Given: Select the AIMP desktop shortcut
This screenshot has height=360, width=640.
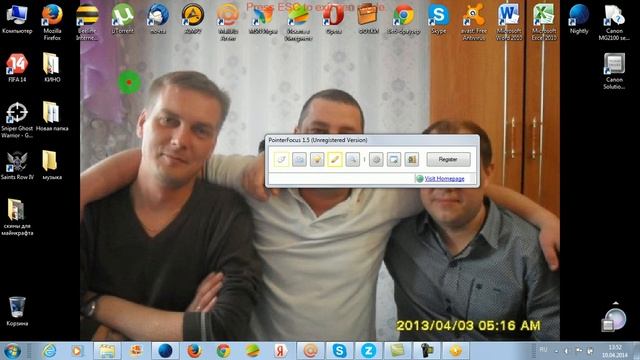Looking at the screenshot, I should (193, 19).
